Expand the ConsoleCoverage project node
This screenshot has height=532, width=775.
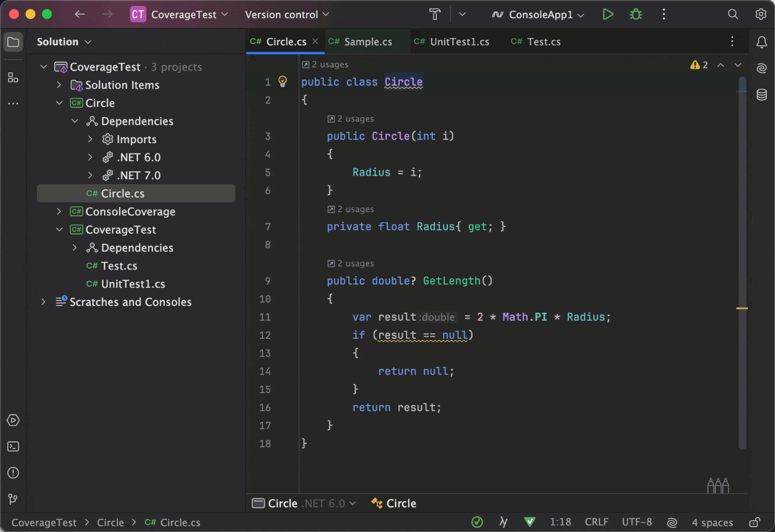(x=59, y=211)
